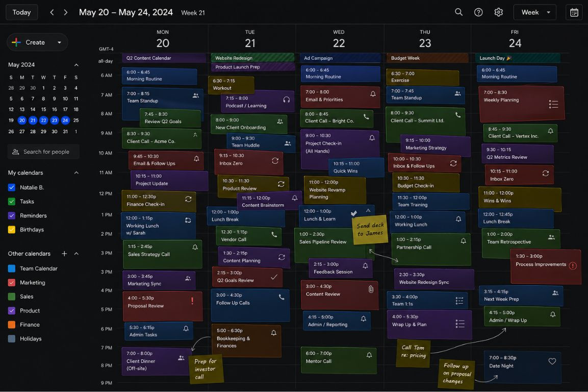
Task: Click the Search for people field
Action: click(44, 152)
